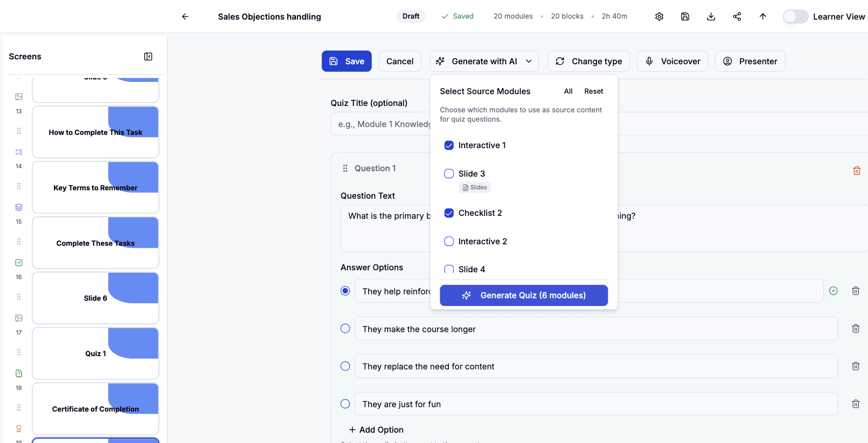This screenshot has height=443, width=868.
Task: Click the back arrow beside the course title
Action: pos(185,16)
